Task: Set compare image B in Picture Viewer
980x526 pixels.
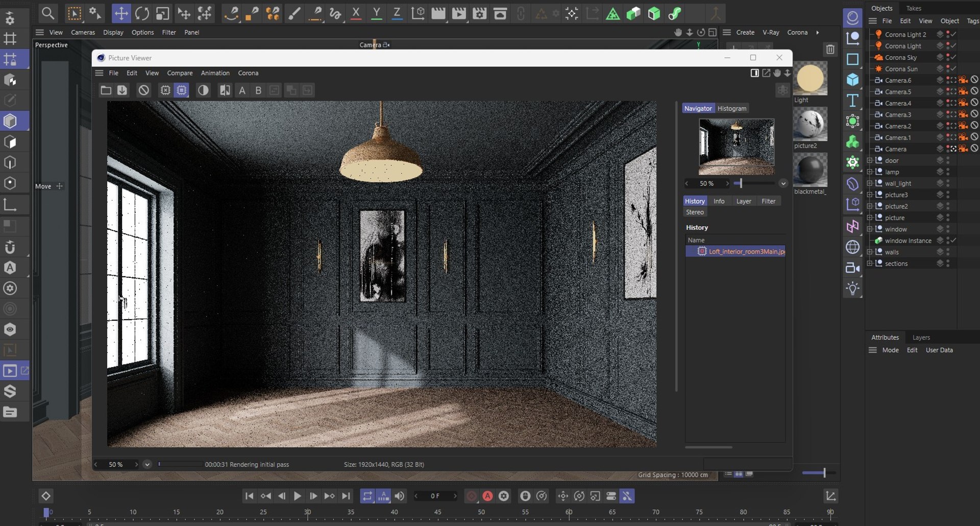Action: pyautogui.click(x=258, y=90)
